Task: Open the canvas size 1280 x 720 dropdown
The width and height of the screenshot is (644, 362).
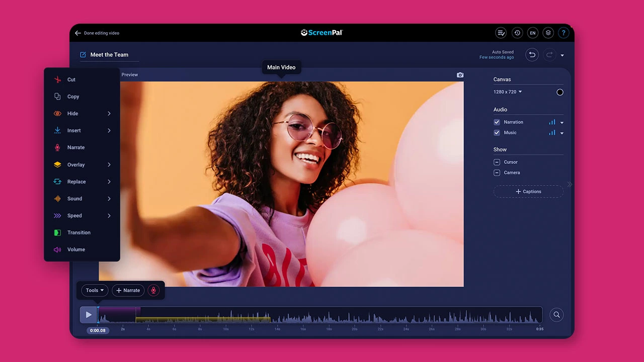Action: (x=507, y=92)
